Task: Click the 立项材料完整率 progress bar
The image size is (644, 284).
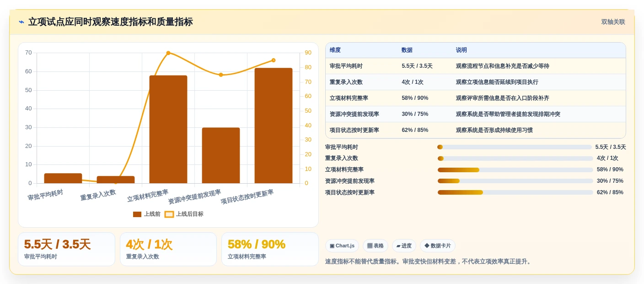Action: click(x=515, y=170)
